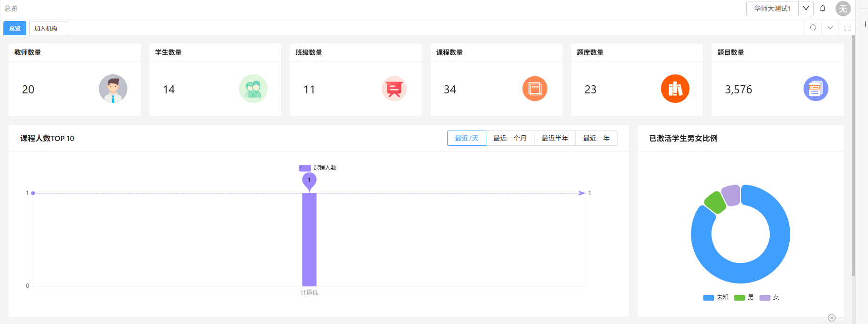Open the 加入机构 tab

(x=46, y=29)
